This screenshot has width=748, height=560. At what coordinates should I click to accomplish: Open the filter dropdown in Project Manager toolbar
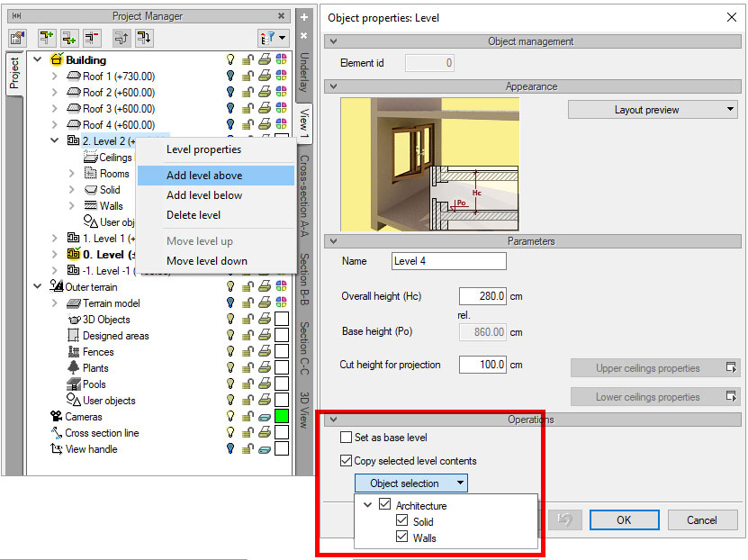pos(274,38)
